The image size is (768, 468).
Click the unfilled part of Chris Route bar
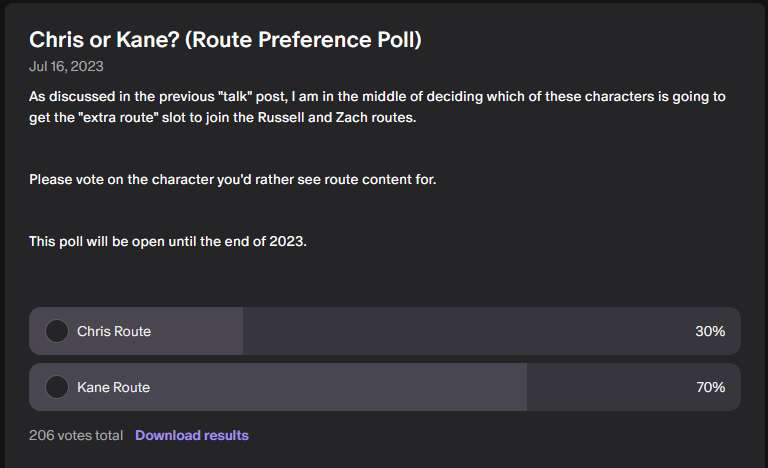pos(460,331)
